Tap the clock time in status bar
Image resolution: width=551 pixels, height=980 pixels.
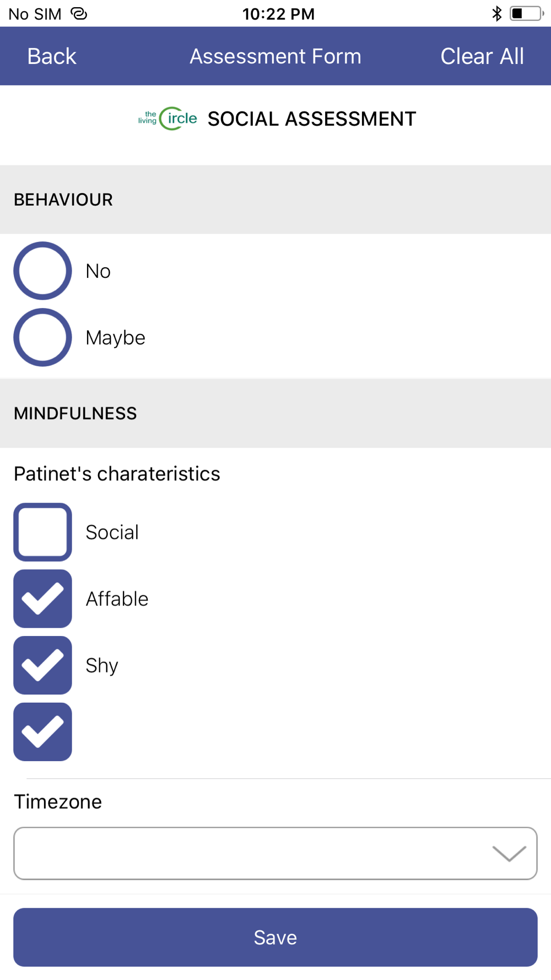pos(278,14)
